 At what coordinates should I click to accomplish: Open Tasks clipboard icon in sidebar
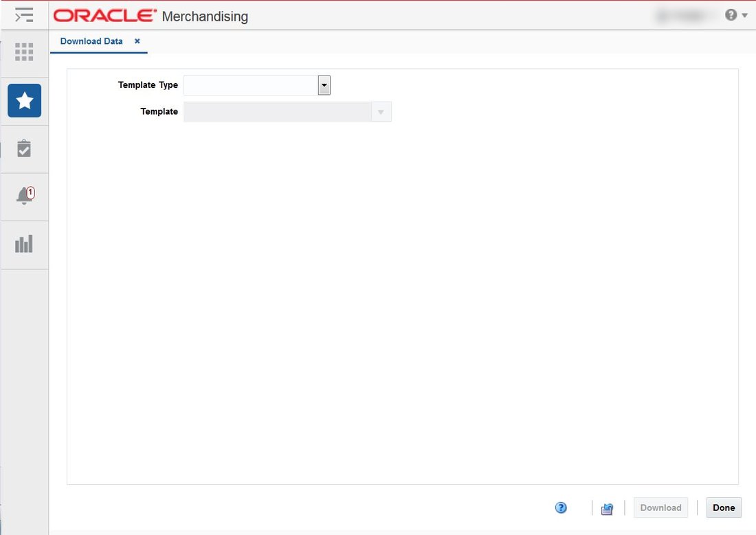(24, 148)
